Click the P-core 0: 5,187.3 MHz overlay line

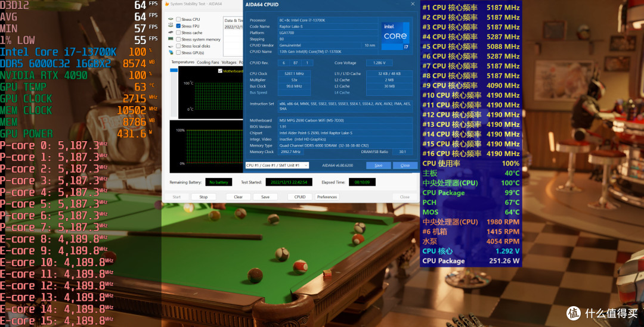point(54,146)
